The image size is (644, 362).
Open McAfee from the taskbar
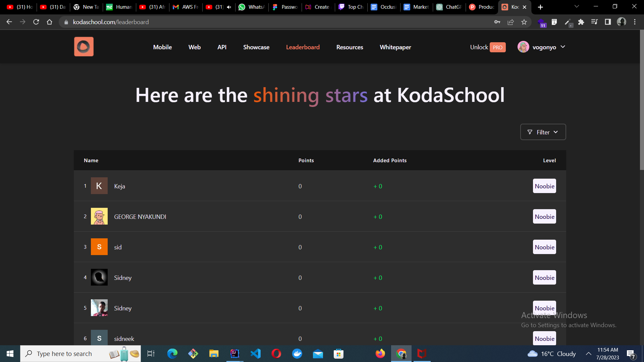(422, 354)
